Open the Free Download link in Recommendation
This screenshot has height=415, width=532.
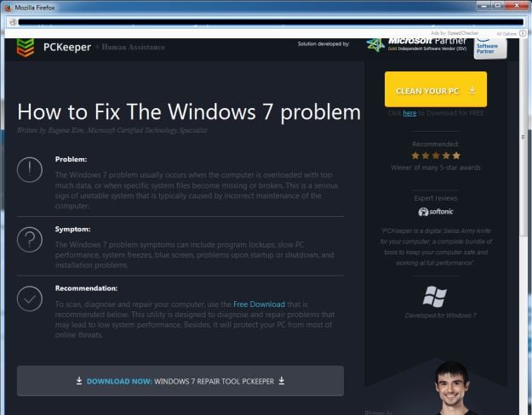(259, 304)
